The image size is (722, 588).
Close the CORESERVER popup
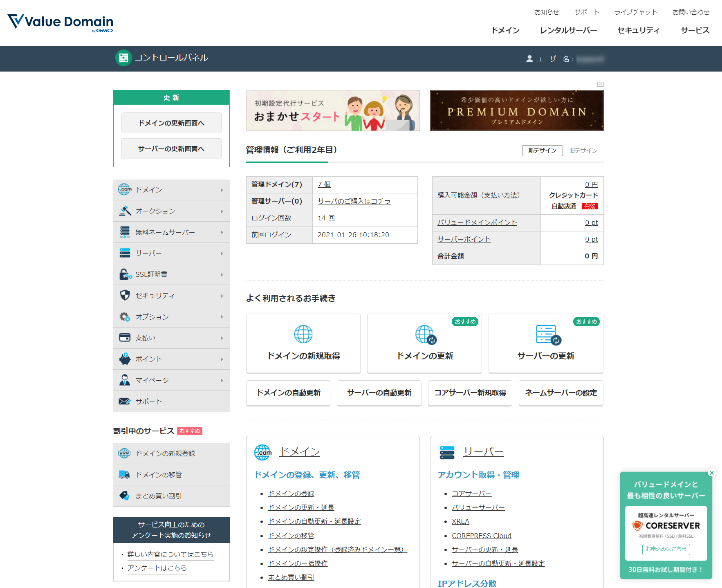coord(712,473)
